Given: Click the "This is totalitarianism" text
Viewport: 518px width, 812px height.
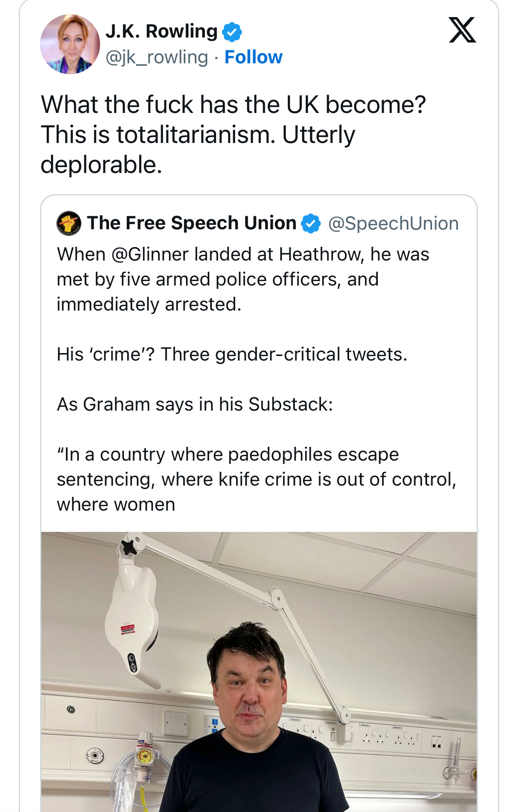Looking at the screenshot, I should coord(158,135).
